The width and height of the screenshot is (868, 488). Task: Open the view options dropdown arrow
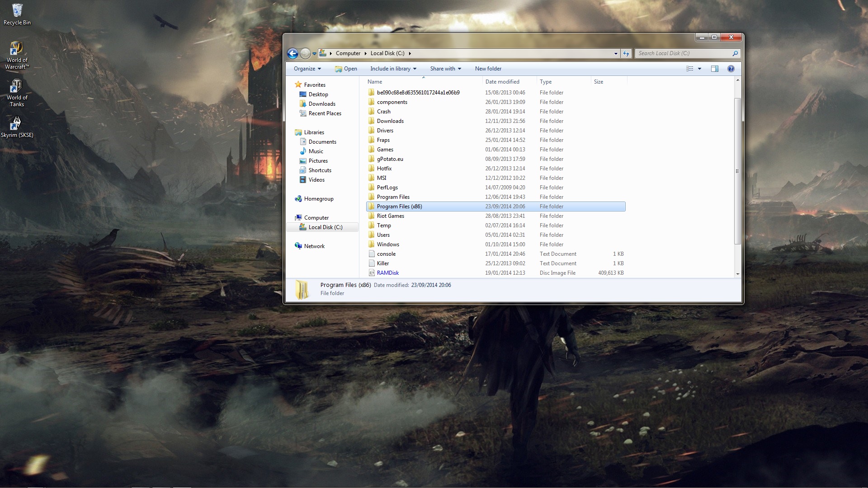pos(699,69)
